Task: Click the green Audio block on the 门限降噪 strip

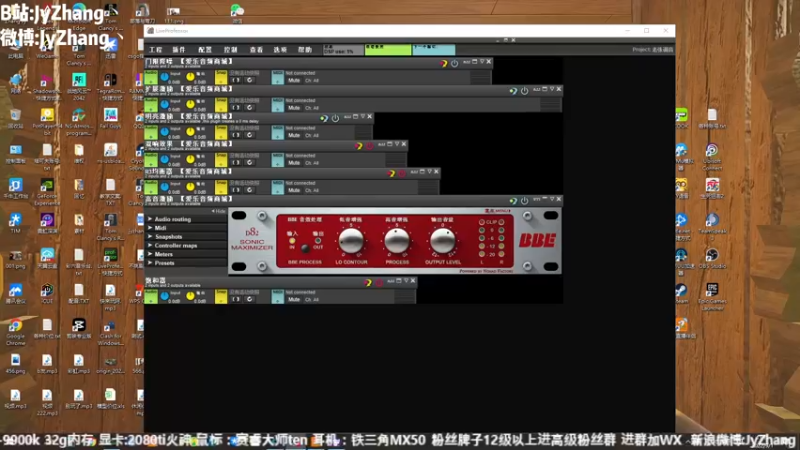Action: 151,77
